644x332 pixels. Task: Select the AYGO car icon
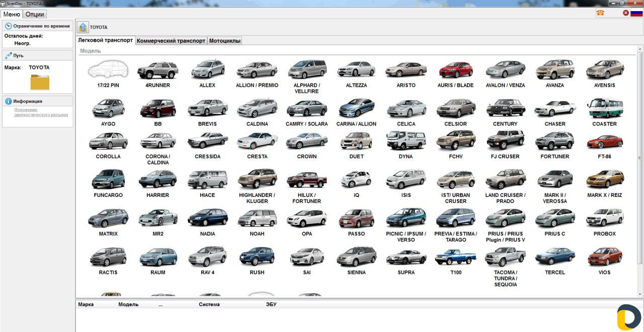108,108
